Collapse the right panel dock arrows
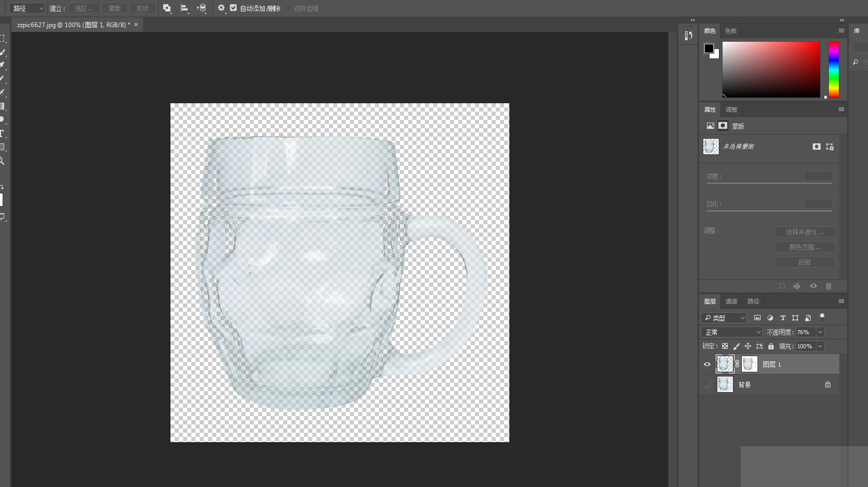The image size is (868, 487). pos(842,20)
